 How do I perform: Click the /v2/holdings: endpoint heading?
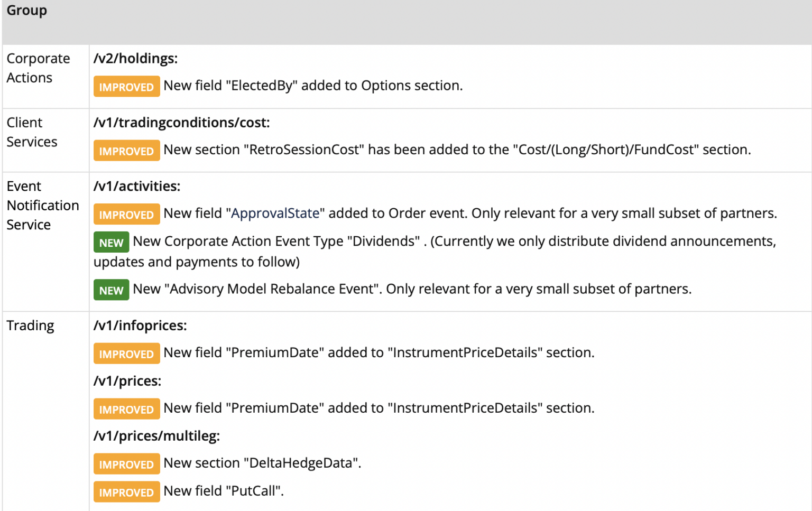tap(135, 59)
